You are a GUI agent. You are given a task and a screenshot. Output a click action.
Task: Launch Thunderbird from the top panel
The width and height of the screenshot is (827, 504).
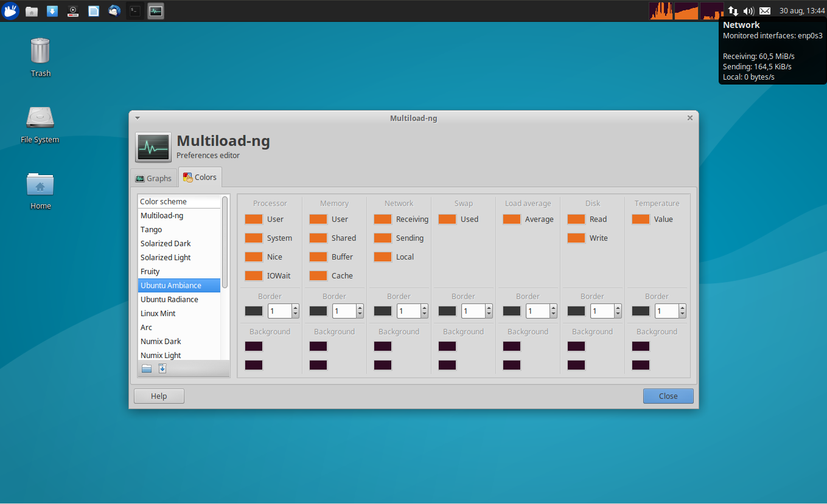(114, 10)
